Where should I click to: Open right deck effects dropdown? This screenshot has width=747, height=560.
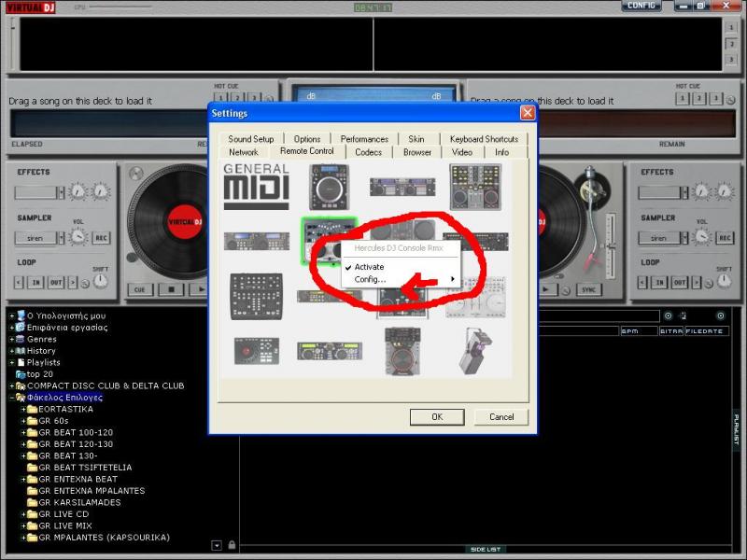[684, 192]
